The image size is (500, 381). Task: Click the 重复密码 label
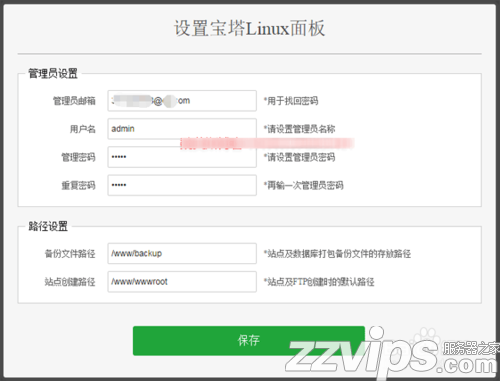78,185
